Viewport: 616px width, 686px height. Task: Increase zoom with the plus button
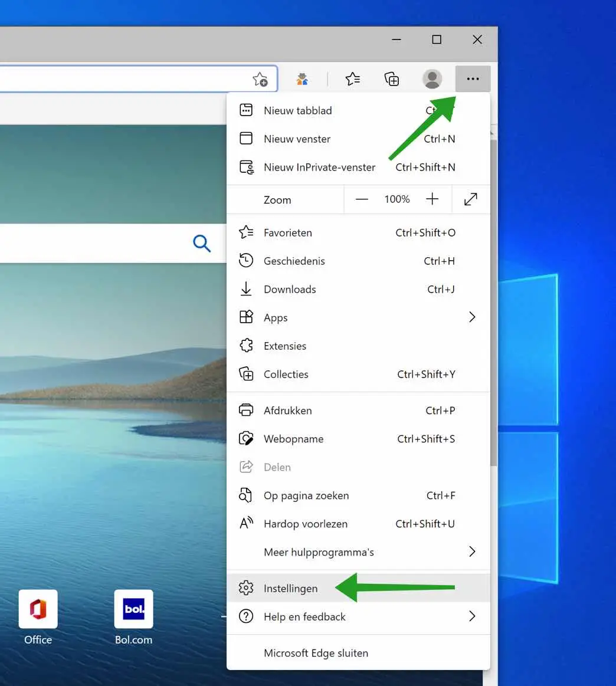click(432, 199)
